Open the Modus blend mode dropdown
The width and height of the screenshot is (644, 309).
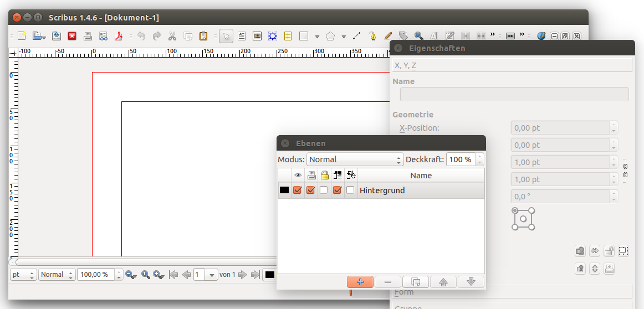[x=355, y=159]
